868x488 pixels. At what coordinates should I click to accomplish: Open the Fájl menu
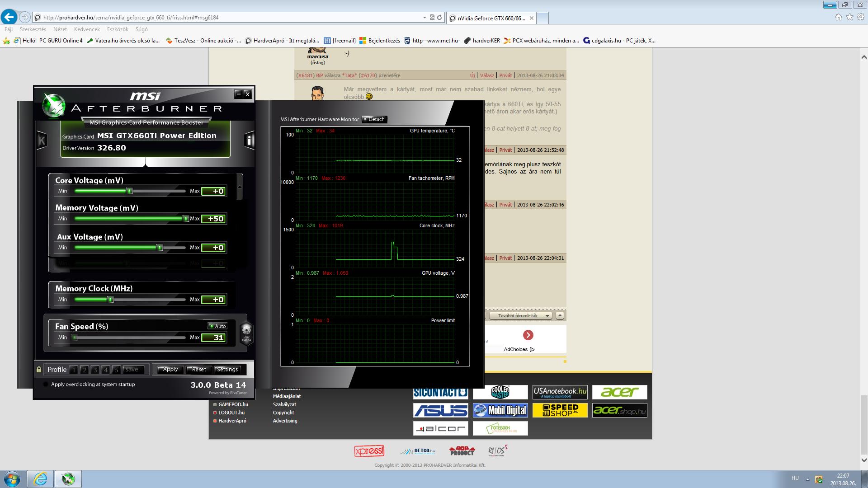(x=9, y=29)
